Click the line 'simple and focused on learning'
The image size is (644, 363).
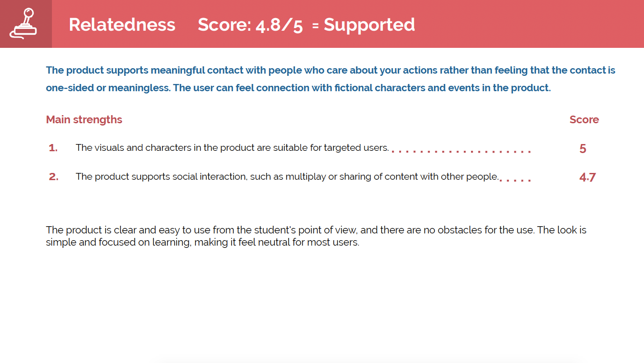[x=202, y=242]
